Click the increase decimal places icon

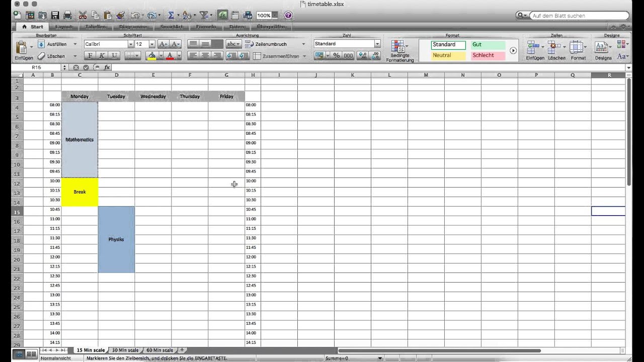tap(362, 56)
